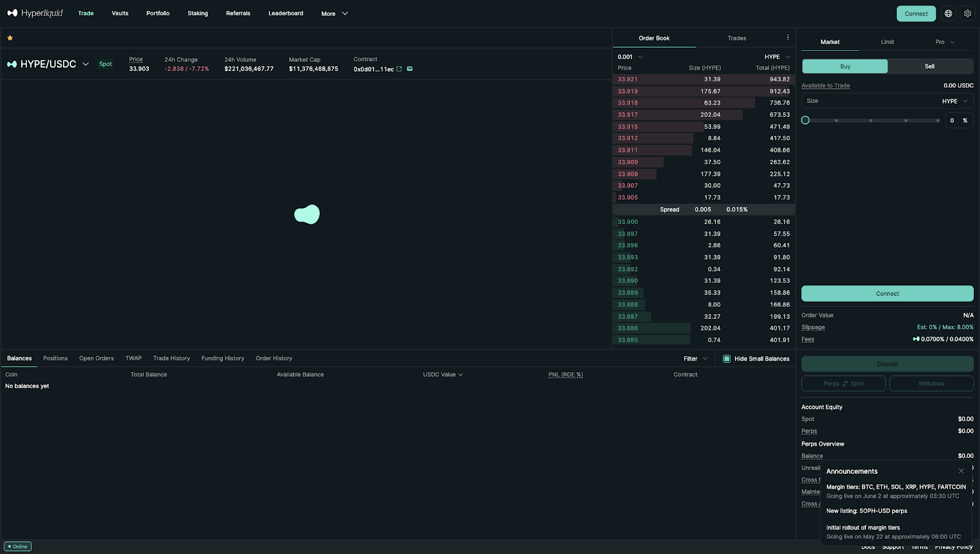The width and height of the screenshot is (980, 554).
Task: Switch the order side to Sell
Action: pyautogui.click(x=929, y=66)
